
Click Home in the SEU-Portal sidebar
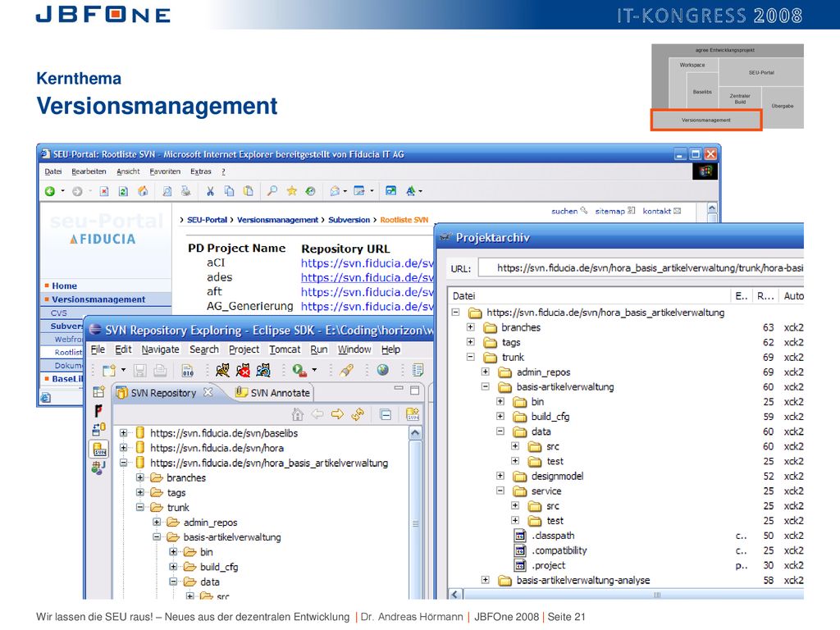(x=64, y=285)
